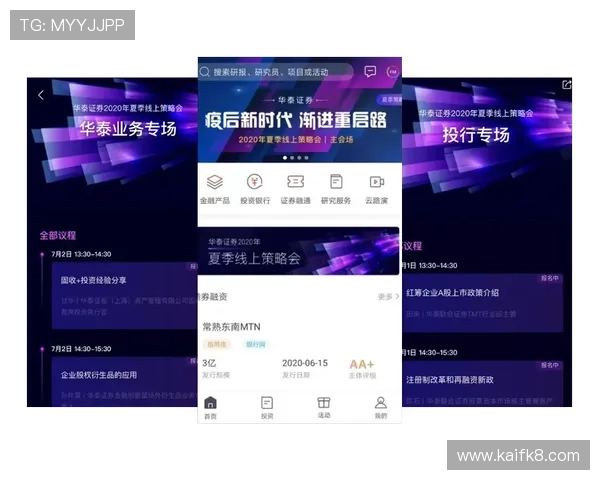The image size is (600, 480).
Task: Open the round profile icon in header
Action: (393, 72)
